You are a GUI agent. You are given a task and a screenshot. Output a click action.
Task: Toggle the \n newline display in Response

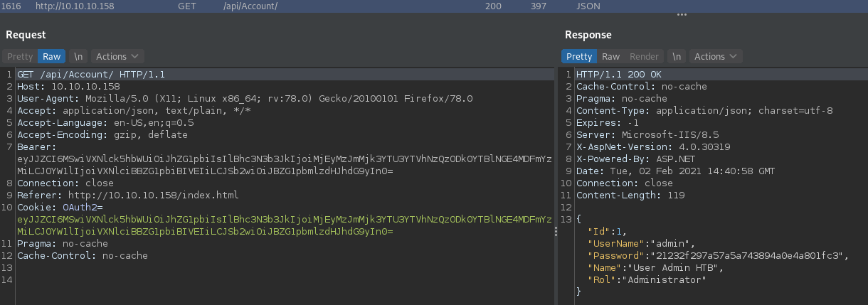pyautogui.click(x=677, y=56)
